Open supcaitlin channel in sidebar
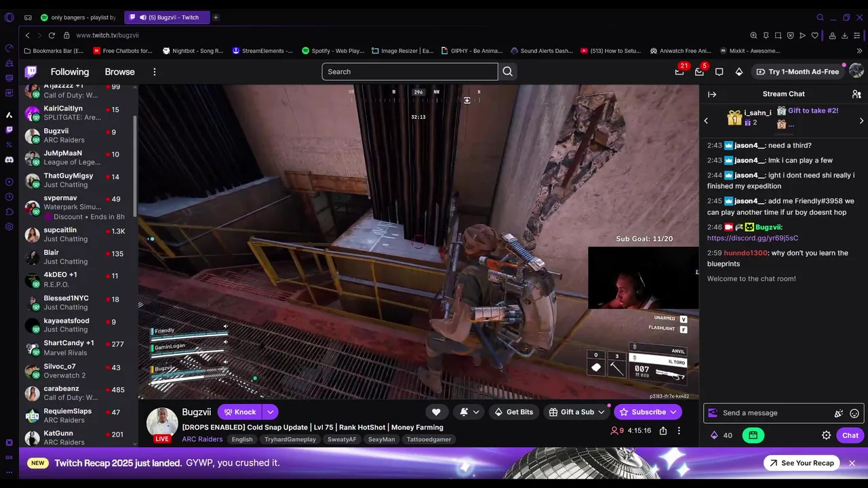868x488 pixels. coord(77,235)
